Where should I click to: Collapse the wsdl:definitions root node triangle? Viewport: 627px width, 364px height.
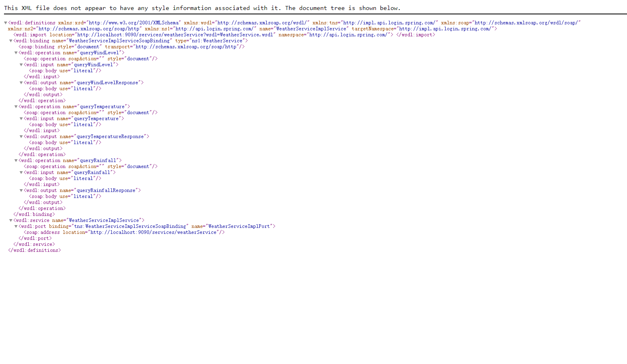coord(6,23)
